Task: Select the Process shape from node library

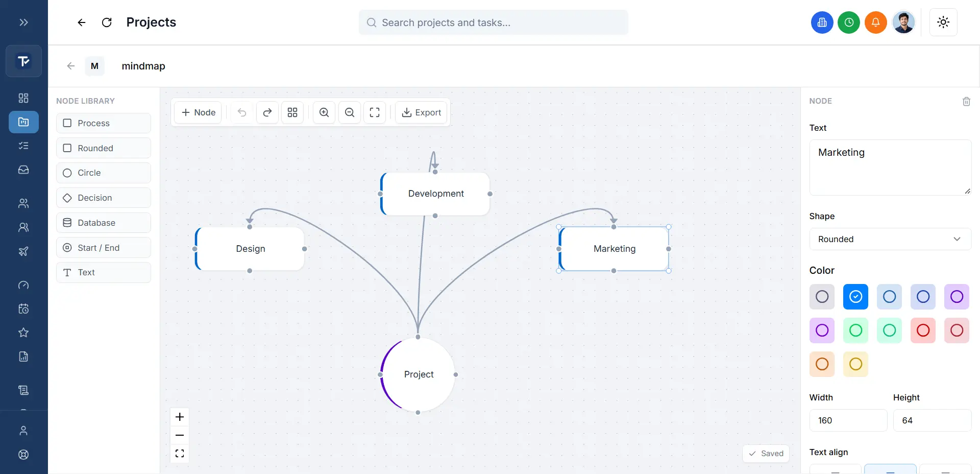Action: [x=104, y=123]
